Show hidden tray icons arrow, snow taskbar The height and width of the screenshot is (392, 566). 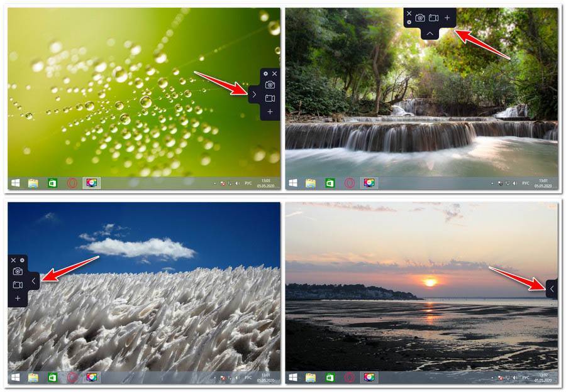pos(215,378)
